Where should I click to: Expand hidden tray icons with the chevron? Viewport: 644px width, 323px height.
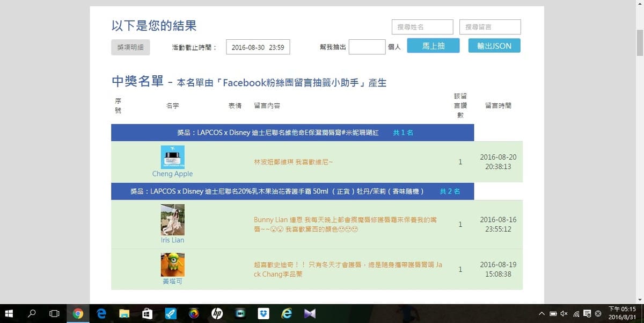(x=542, y=313)
